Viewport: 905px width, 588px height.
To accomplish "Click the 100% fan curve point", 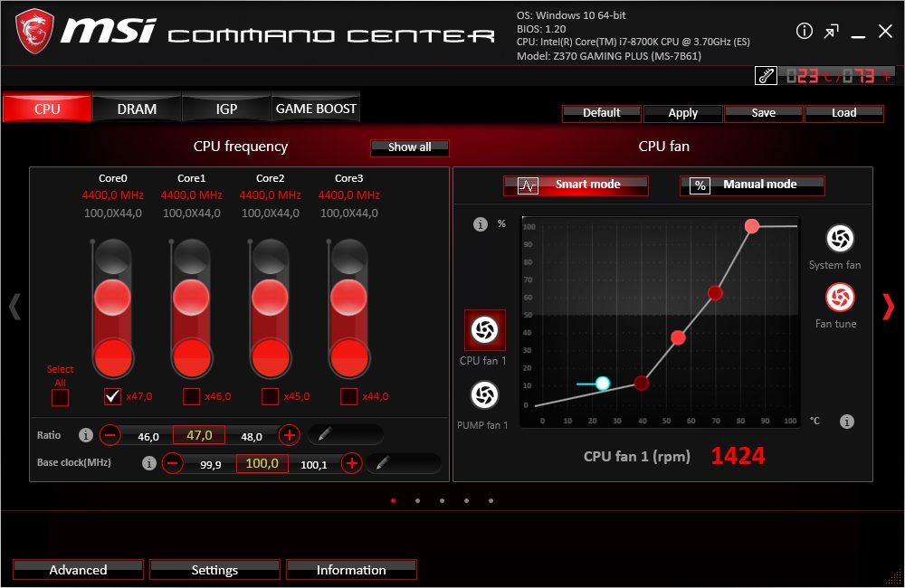I will (x=751, y=226).
